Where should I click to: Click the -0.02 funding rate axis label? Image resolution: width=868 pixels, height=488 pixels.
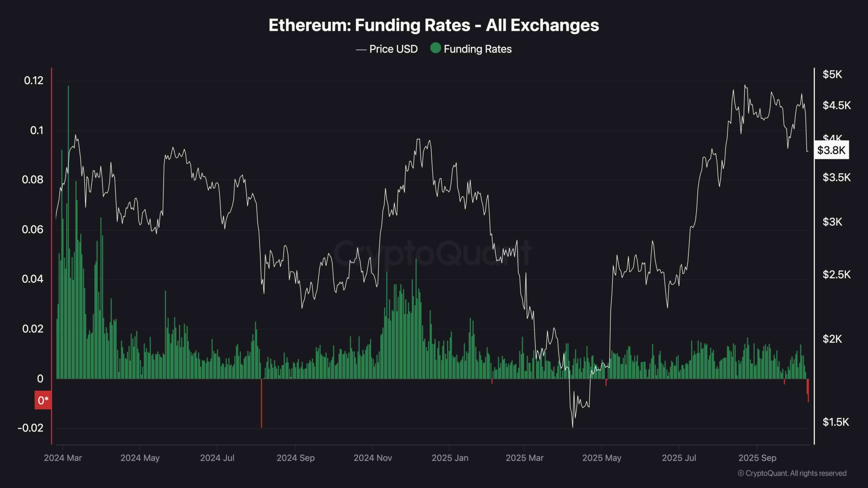31,428
